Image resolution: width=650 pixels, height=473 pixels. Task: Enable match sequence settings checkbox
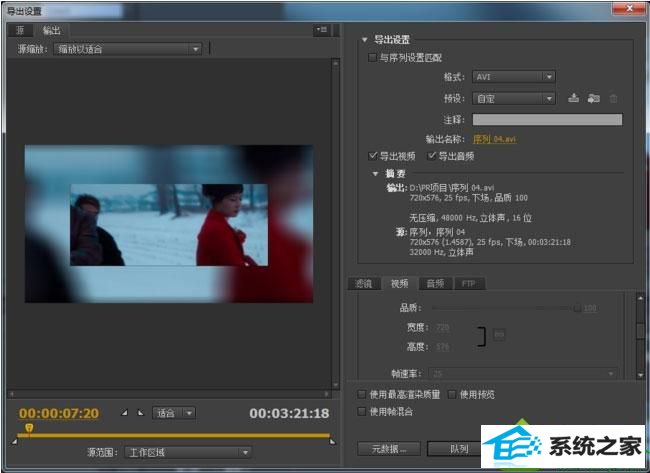(x=373, y=58)
